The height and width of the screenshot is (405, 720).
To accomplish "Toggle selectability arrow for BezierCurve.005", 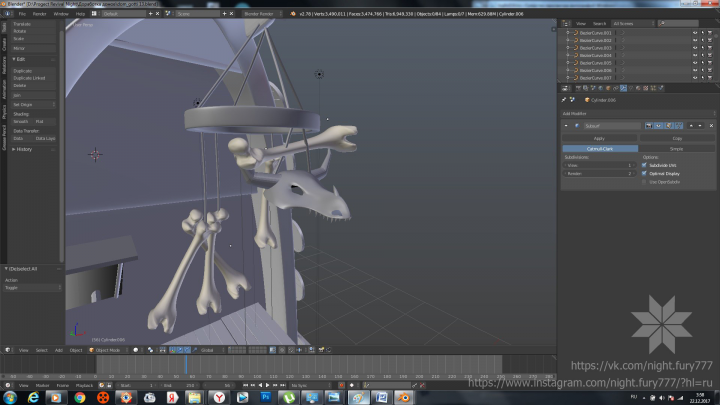I will tap(703, 63).
